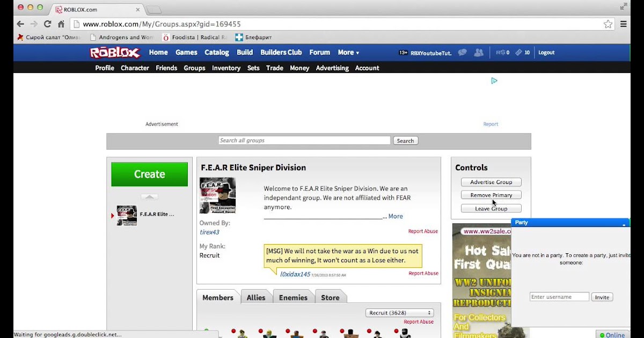Viewport: 644px width, 338px height.
Task: Open the Catalog page
Action: point(217,53)
